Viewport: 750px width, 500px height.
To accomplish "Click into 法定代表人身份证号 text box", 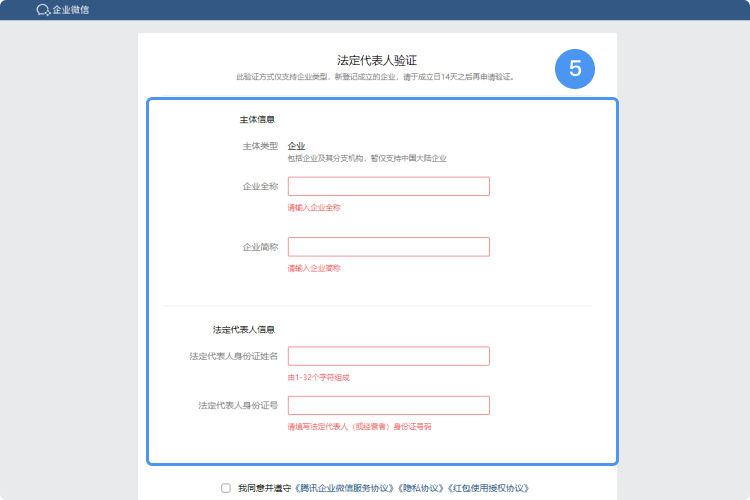I will tap(388, 405).
